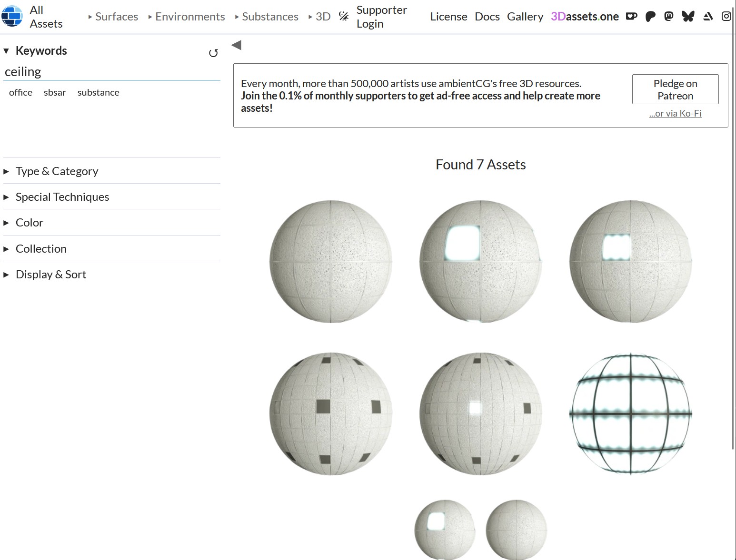
Task: Reset keywords with the circular arrow icon
Action: coord(213,53)
